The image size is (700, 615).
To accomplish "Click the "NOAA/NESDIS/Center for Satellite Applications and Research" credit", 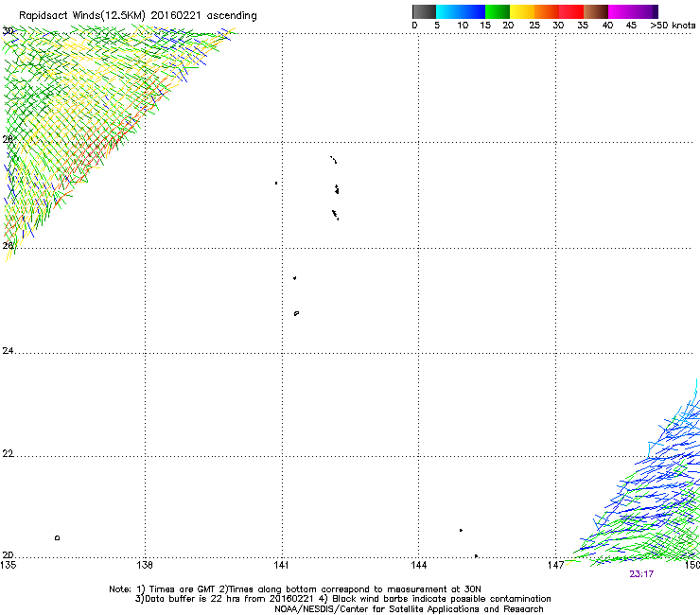I will (409, 609).
